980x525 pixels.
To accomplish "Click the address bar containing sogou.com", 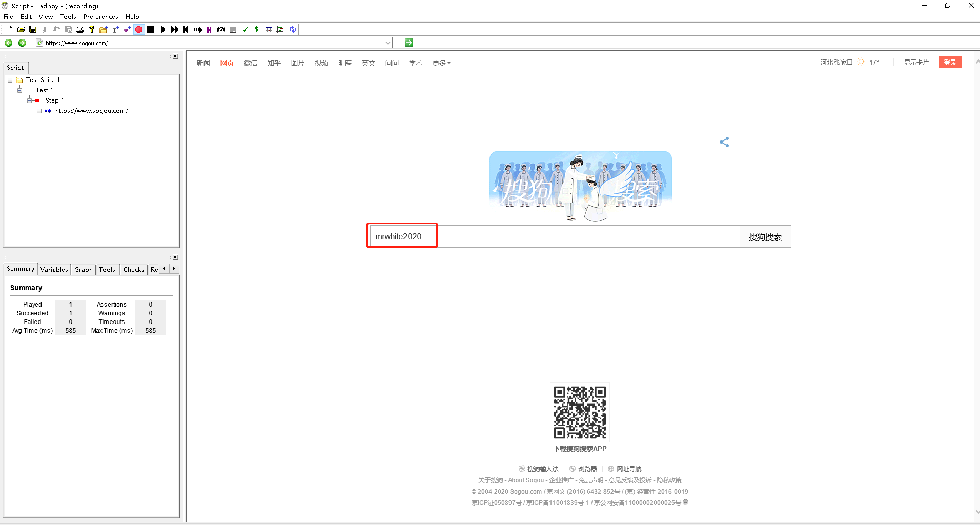I will [x=213, y=43].
